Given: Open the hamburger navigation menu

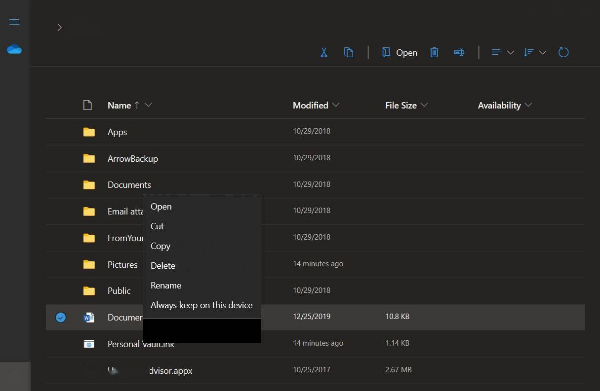Looking at the screenshot, I should click(x=14, y=22).
